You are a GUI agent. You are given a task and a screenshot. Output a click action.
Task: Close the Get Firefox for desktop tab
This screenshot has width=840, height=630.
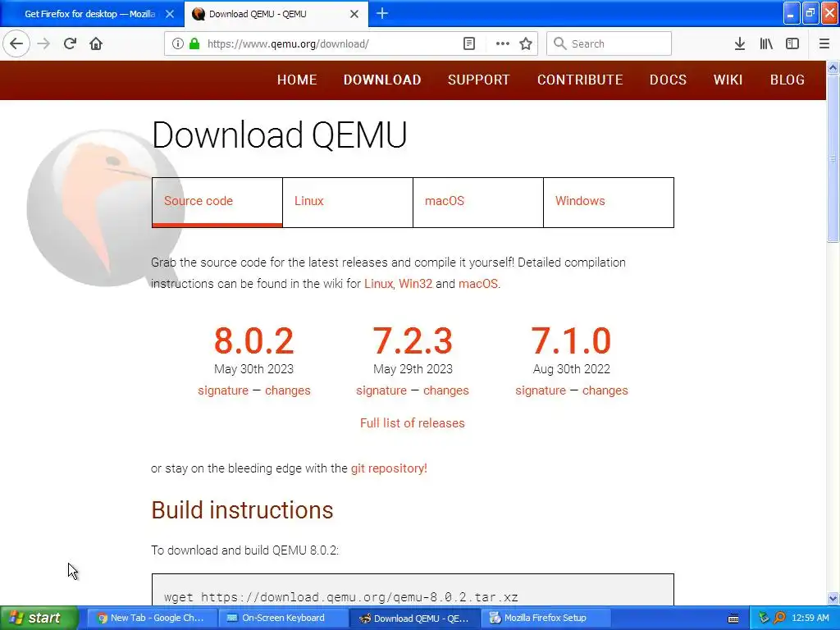169,14
